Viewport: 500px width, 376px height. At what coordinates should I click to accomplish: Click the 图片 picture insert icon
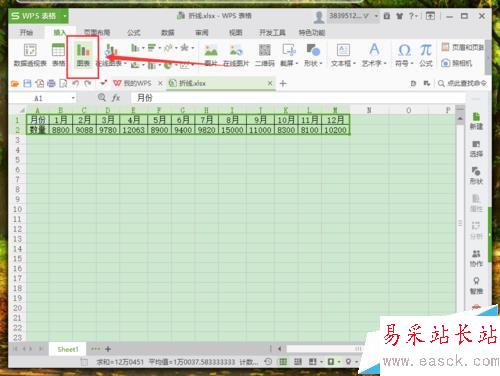click(x=211, y=55)
